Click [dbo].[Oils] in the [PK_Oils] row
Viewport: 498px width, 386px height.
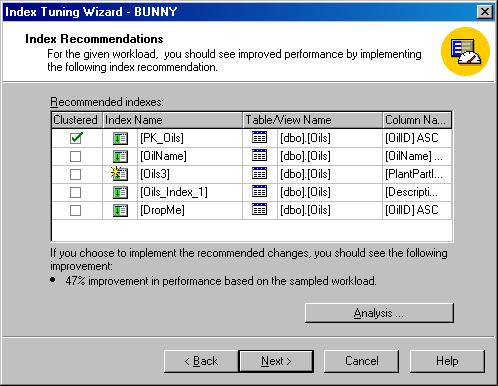pos(305,138)
